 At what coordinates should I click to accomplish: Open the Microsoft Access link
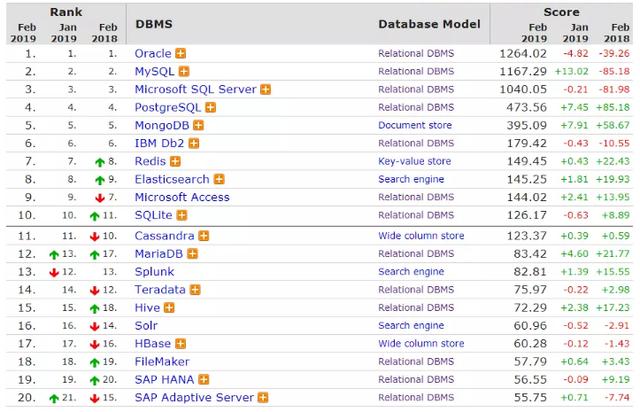coord(181,197)
